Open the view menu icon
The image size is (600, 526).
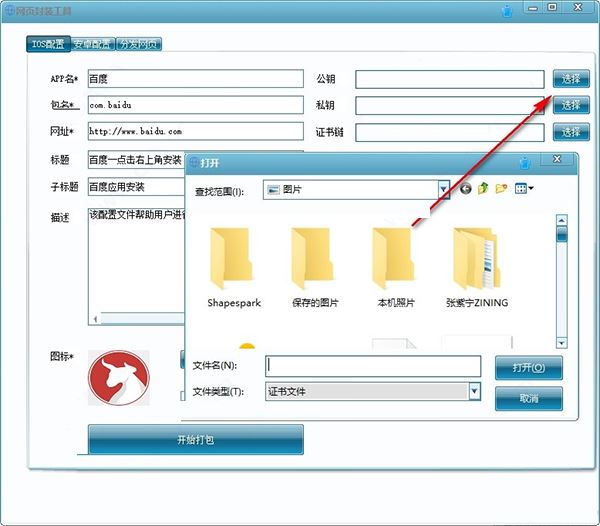coord(524,188)
